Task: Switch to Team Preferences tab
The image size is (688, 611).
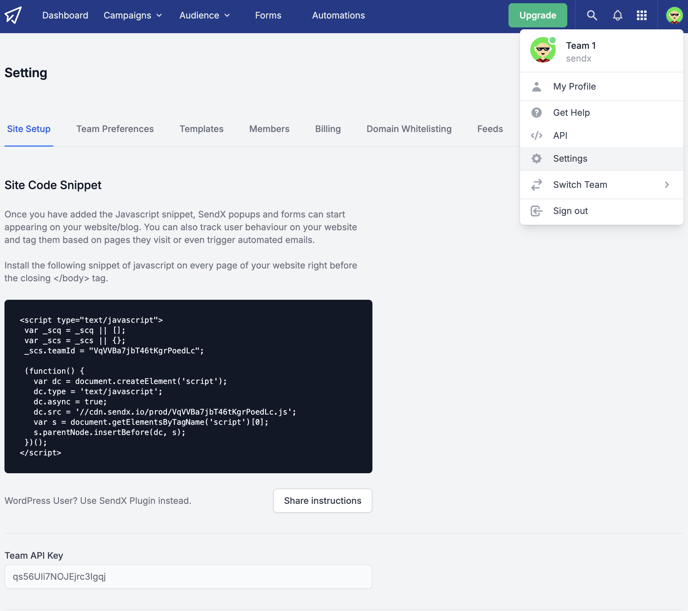Action: [x=115, y=129]
